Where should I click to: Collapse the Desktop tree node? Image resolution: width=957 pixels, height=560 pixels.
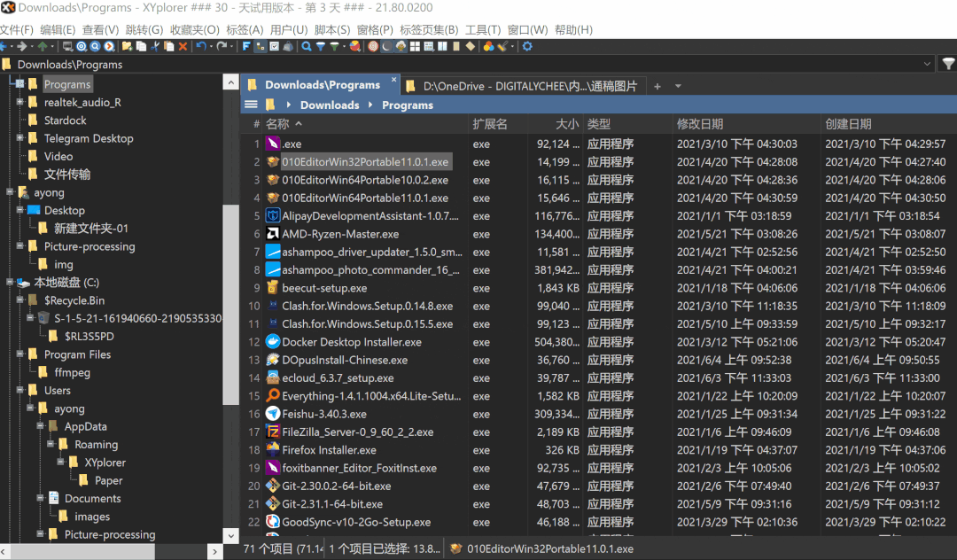(x=20, y=210)
